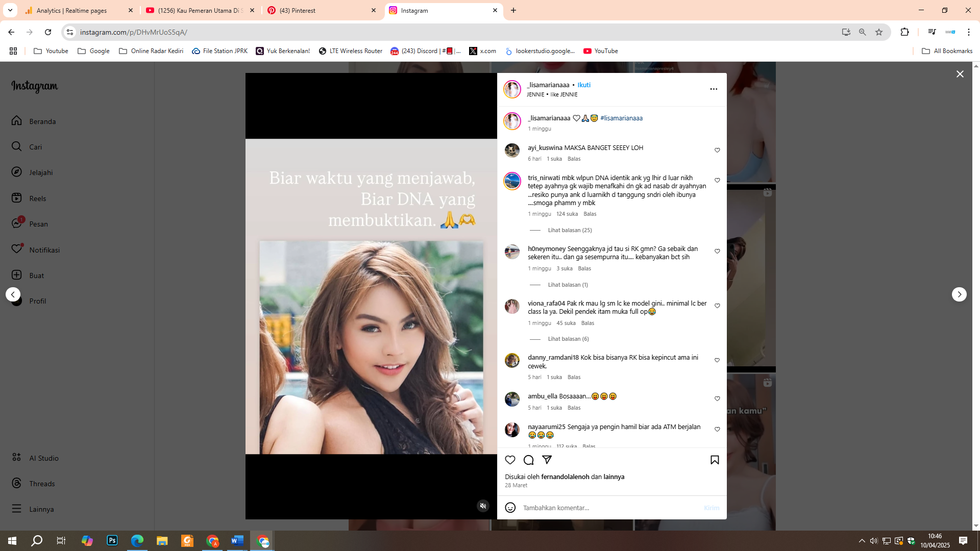Expand Lihat balasan (1) replies
Image resolution: width=980 pixels, height=551 pixels.
point(568,285)
